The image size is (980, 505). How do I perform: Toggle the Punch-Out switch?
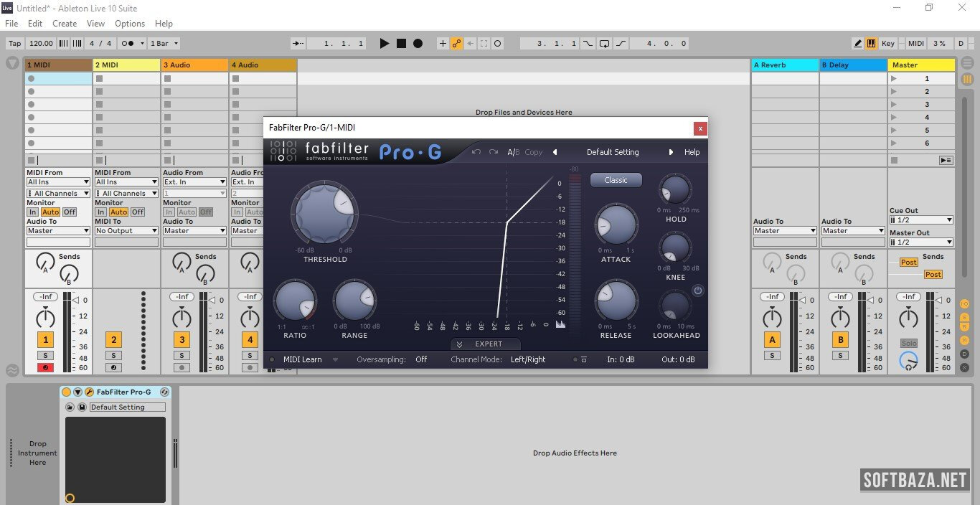pos(621,43)
